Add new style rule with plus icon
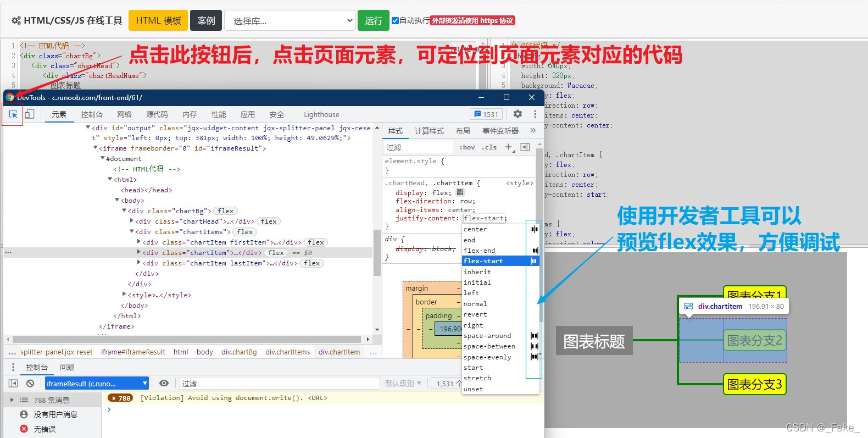Image resolution: width=868 pixels, height=438 pixels. pos(508,147)
